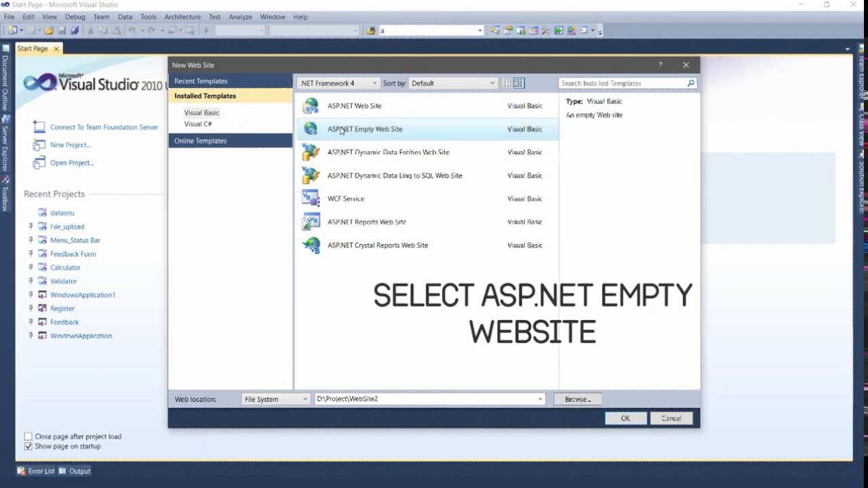Uncheck Show page on startup

point(28,446)
